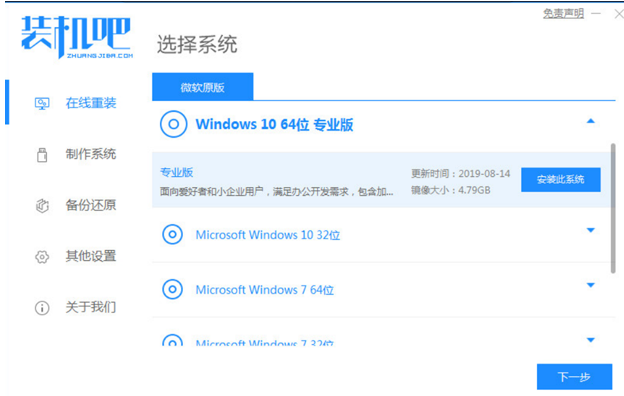Click the 制作系统 USB drive icon
This screenshot has height=396, width=624.
[42, 155]
